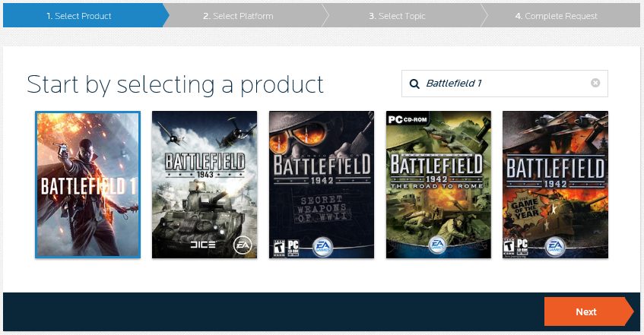Open step 4 Complete Request
The width and height of the screenshot is (644, 335).
click(560, 16)
